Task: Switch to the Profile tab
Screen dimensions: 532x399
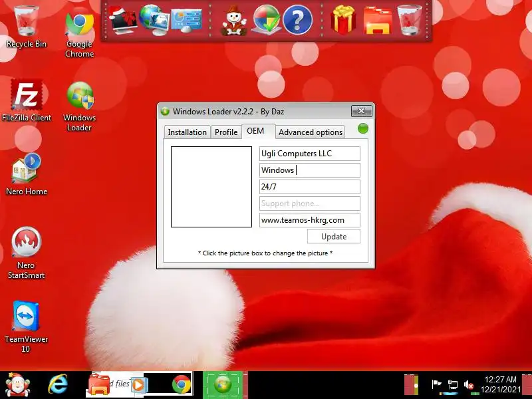Action: pyautogui.click(x=226, y=132)
